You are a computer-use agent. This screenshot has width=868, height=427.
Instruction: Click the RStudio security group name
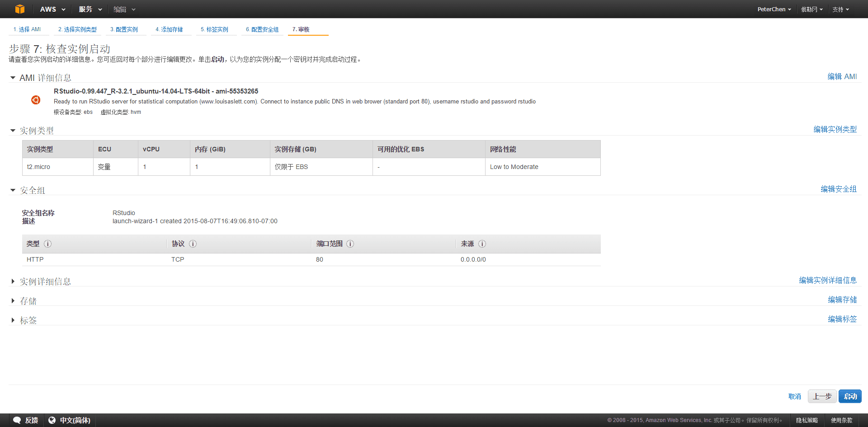point(124,213)
